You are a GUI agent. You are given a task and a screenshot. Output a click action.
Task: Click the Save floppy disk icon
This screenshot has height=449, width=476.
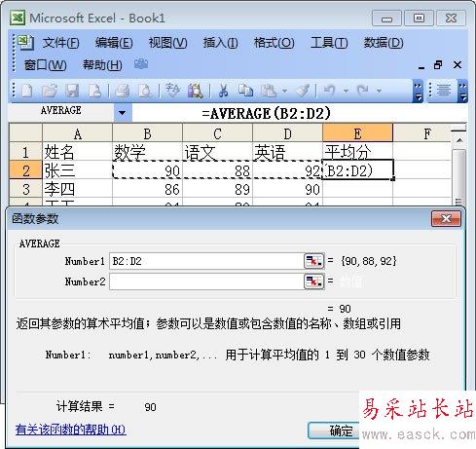[x=72, y=91]
